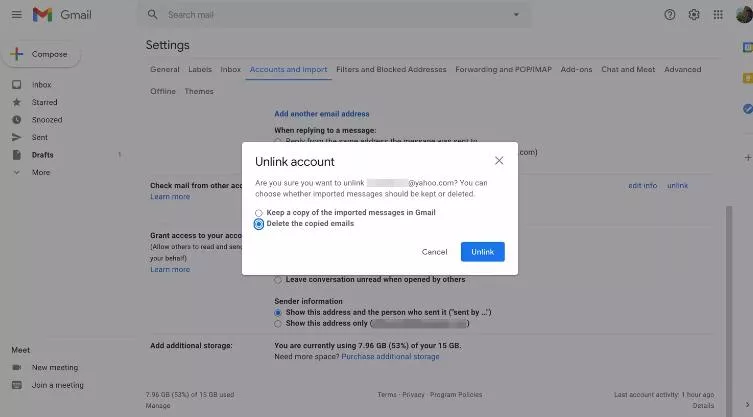The image size is (753, 417).
Task: Click Purchase additional storage link
Action: click(390, 356)
